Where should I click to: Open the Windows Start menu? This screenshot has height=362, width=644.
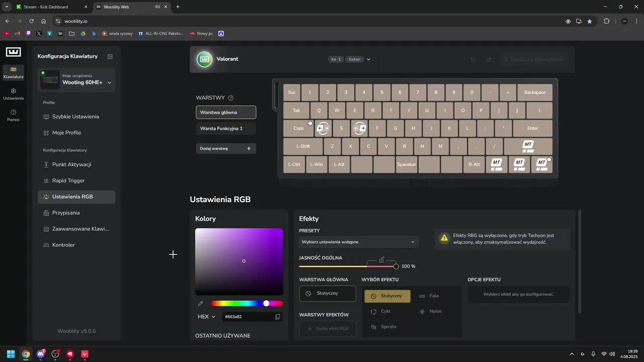click(x=11, y=354)
